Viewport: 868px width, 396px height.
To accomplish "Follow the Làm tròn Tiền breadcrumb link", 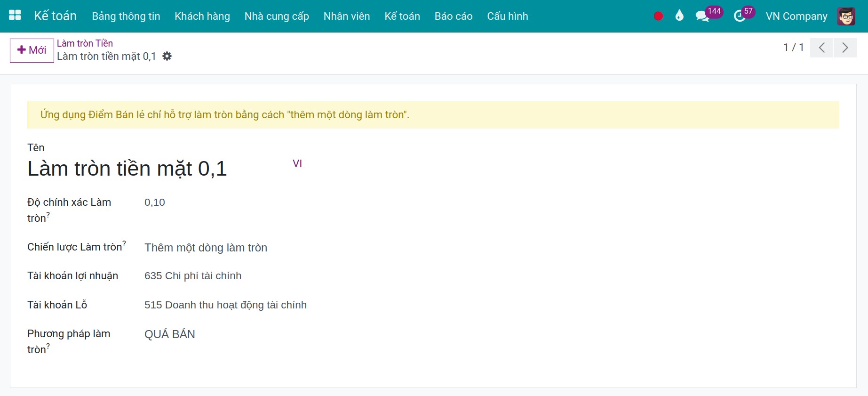I will [85, 43].
